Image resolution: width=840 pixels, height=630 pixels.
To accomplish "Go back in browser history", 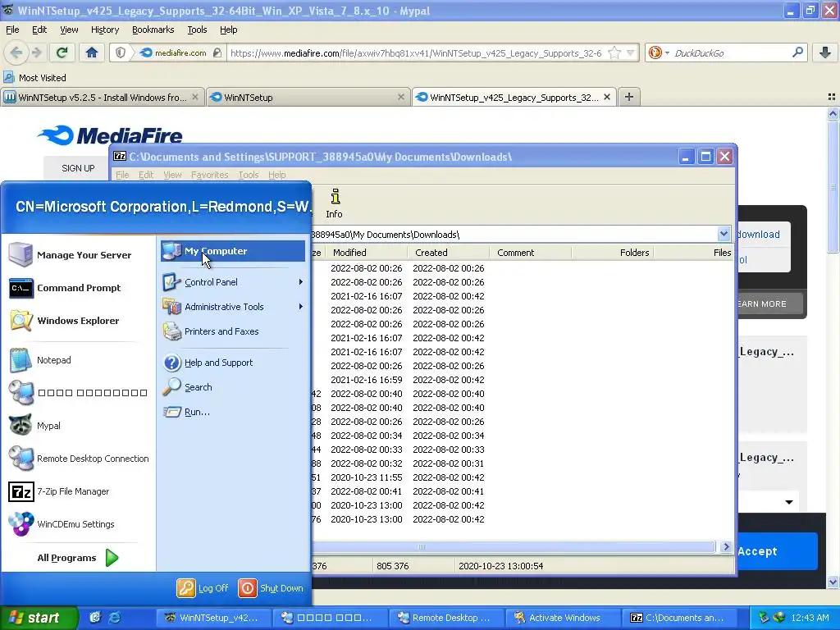I will (x=16, y=52).
